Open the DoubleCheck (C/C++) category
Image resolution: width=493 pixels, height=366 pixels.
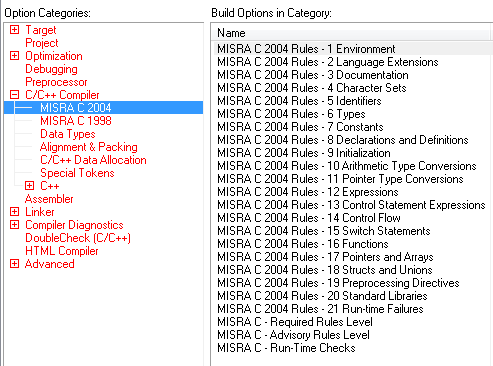pyautogui.click(x=78, y=238)
